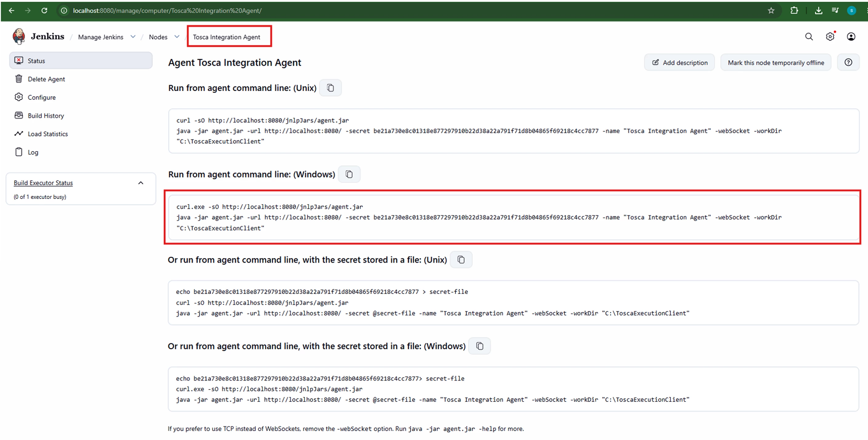Viewport: 868px width, 440px height.
Task: Click the TCP instead of WebSockets note
Action: [346, 429]
